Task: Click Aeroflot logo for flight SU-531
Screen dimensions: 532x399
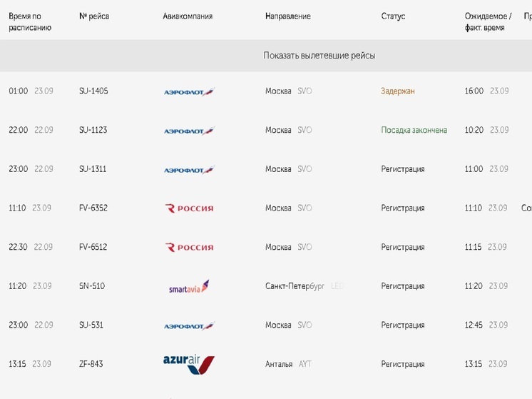Action: [x=189, y=326]
